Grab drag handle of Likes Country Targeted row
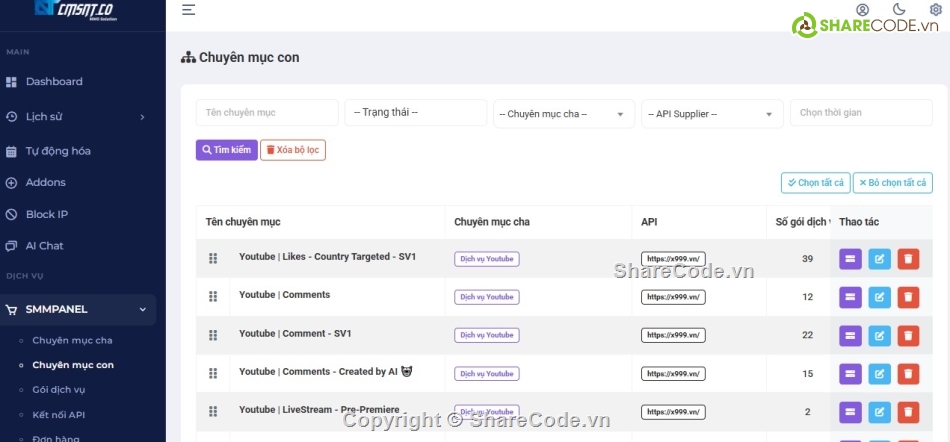 point(213,259)
